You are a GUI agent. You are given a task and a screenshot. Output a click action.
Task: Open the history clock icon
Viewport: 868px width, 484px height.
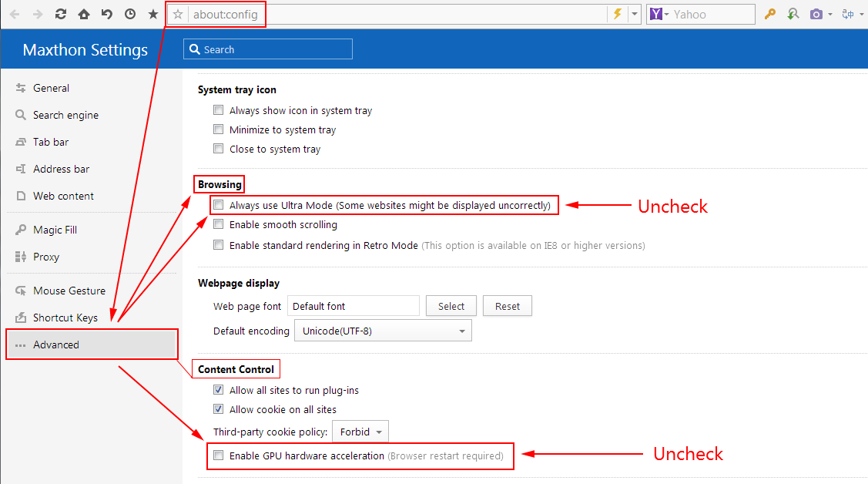click(130, 15)
